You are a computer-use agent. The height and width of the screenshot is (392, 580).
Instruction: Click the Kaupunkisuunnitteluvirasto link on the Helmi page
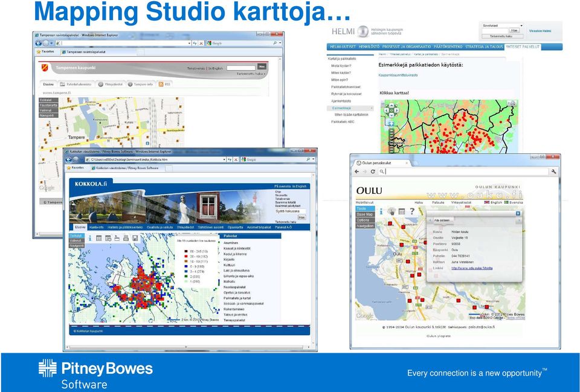pos(398,75)
